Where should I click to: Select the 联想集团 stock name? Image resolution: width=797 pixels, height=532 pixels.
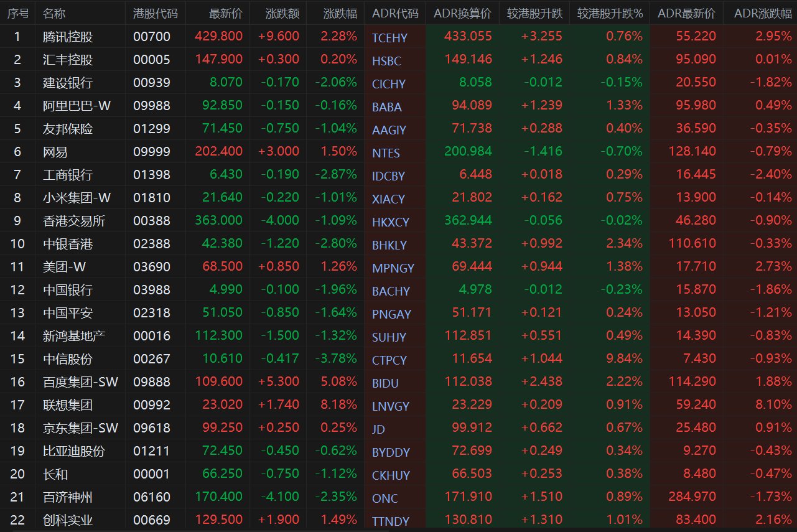point(68,404)
